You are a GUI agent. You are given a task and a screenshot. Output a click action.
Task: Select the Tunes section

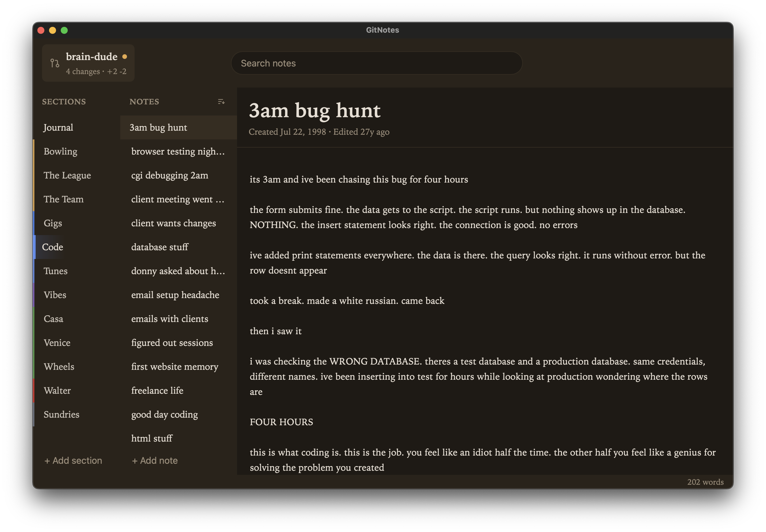click(55, 271)
